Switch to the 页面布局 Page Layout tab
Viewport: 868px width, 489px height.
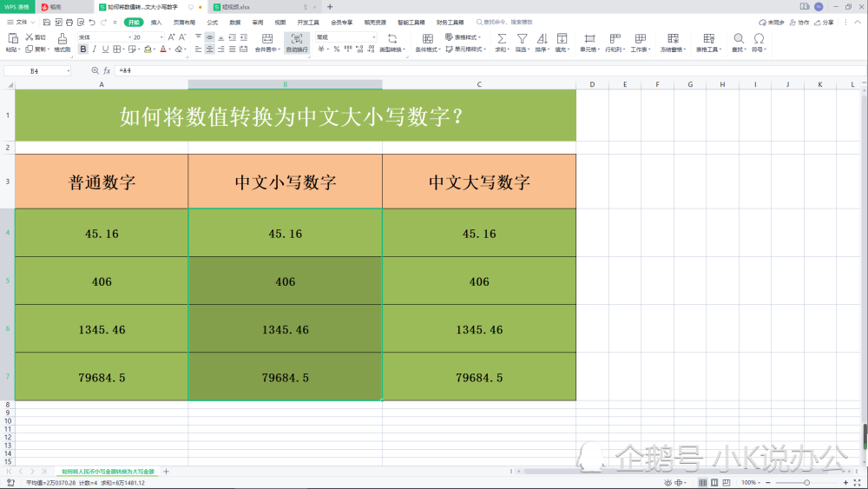[x=184, y=23]
